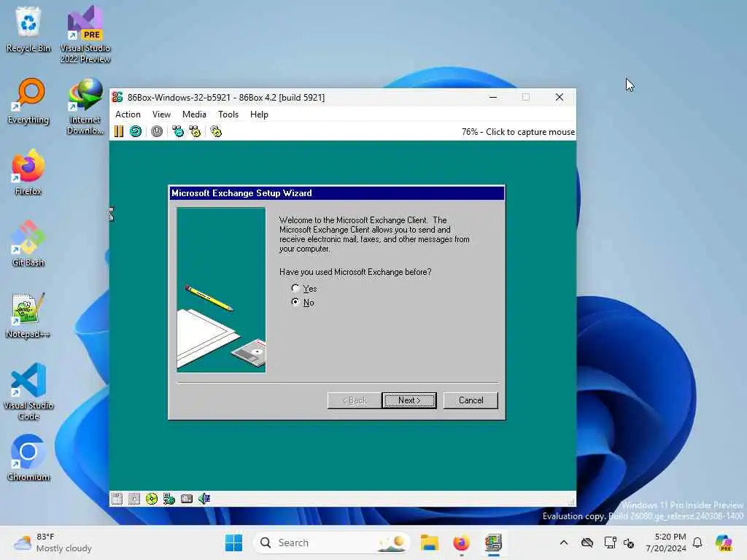Click the hard reset toolbar icon

pos(136,131)
